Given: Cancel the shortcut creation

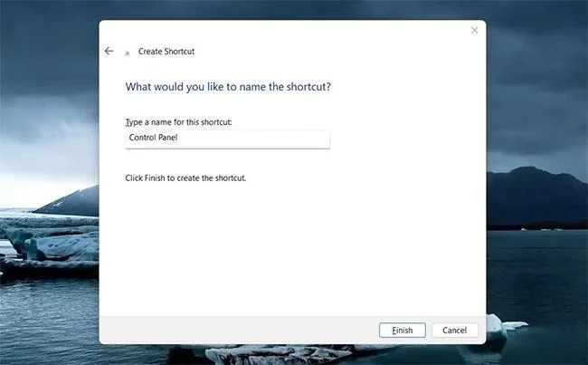Looking at the screenshot, I should tap(454, 330).
